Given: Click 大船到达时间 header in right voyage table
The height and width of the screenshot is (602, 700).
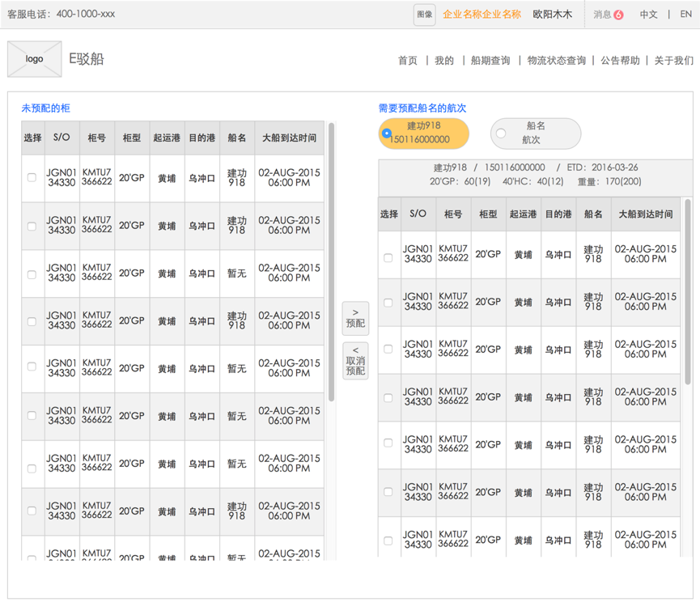Looking at the screenshot, I should tap(646, 214).
